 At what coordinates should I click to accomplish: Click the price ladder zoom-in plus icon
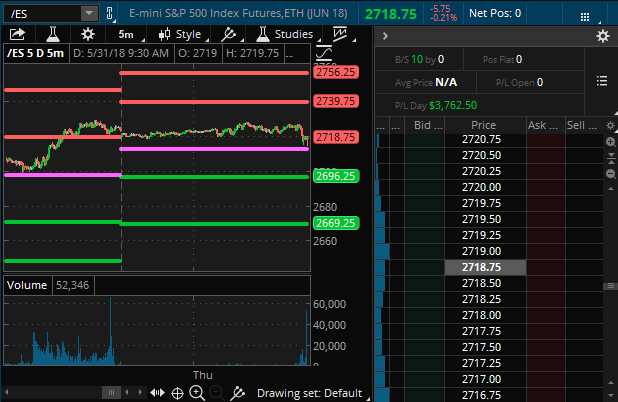[x=610, y=143]
